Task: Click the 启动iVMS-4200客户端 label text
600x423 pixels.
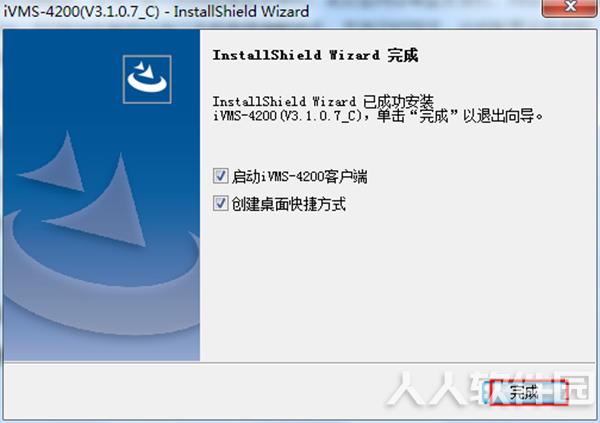Action: tap(299, 177)
